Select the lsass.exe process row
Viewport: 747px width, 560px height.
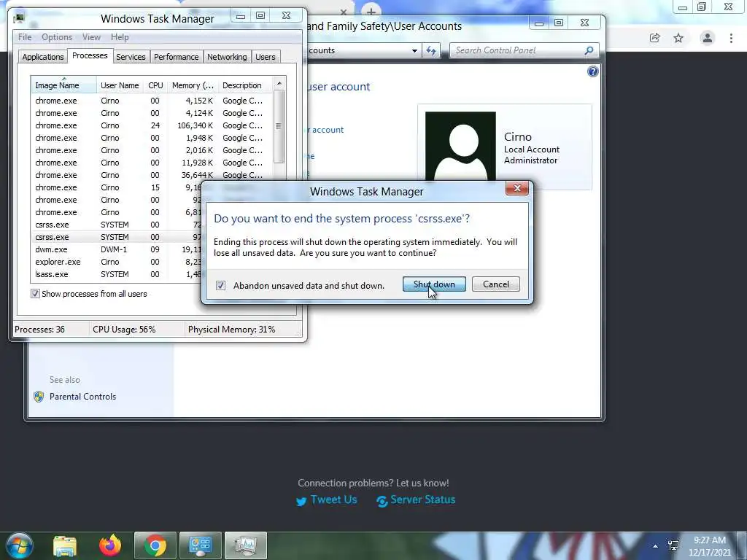point(117,274)
